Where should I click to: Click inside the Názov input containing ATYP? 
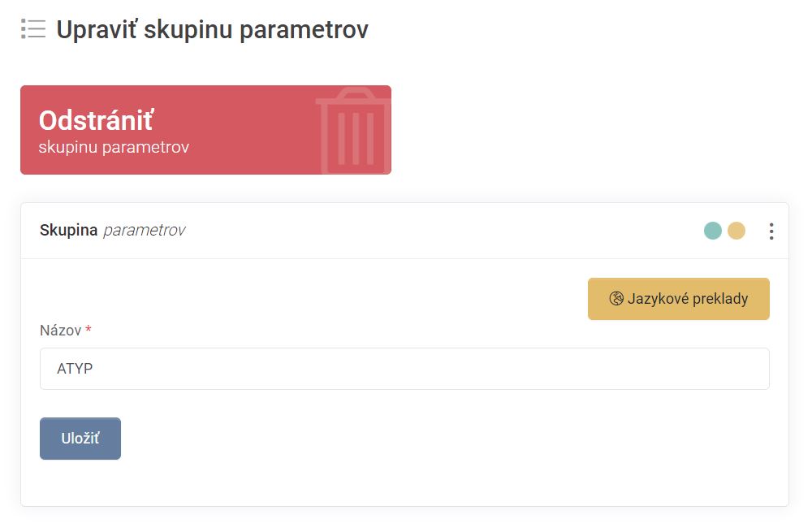[x=404, y=368]
